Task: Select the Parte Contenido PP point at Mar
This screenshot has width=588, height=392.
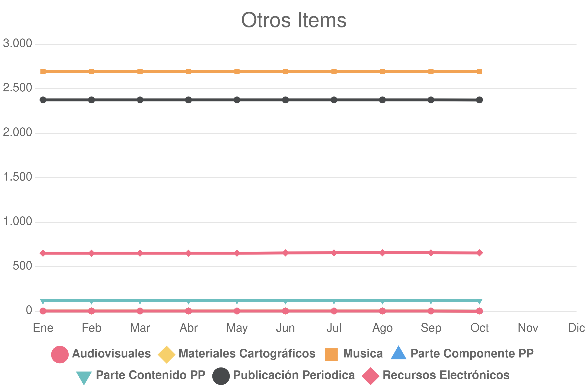Action: 140,302
